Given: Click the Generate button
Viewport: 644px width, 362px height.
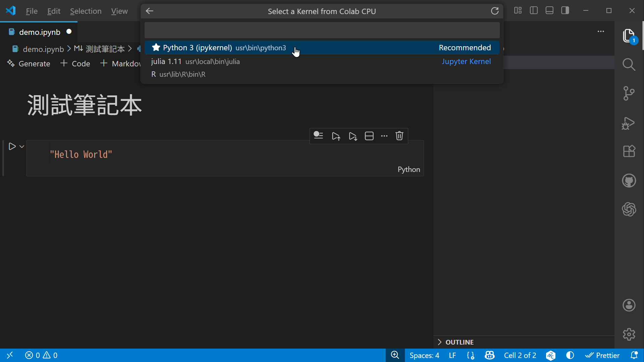Looking at the screenshot, I should [29, 64].
